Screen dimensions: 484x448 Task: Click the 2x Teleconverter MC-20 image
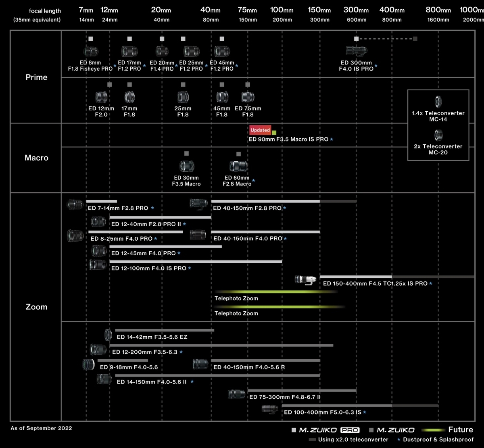pyautogui.click(x=438, y=135)
